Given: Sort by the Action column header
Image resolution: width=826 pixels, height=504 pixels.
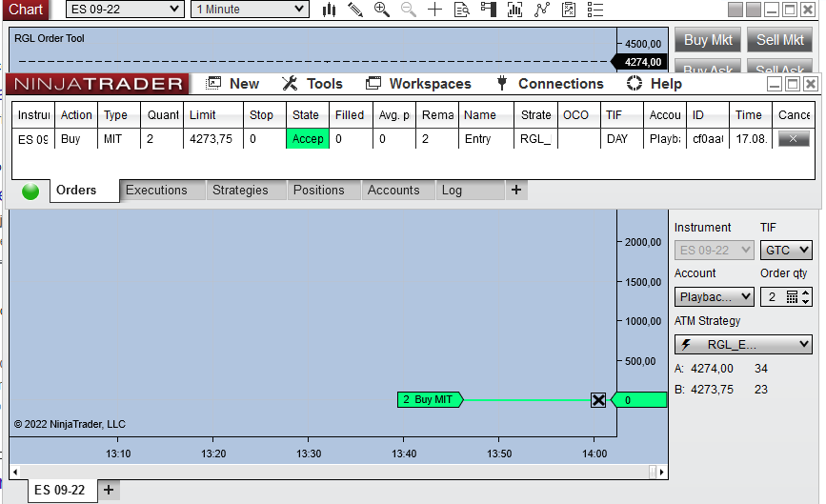Looking at the screenshot, I should [x=76, y=115].
